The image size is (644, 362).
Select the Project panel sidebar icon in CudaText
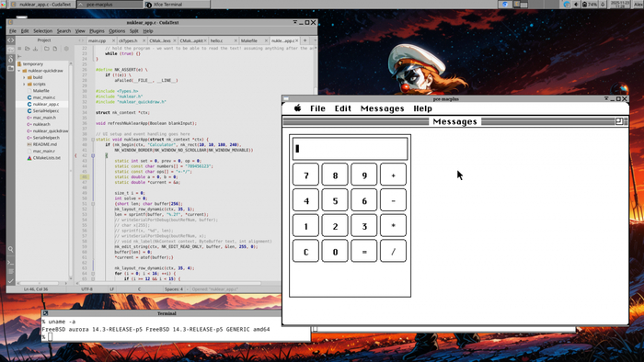[11, 50]
